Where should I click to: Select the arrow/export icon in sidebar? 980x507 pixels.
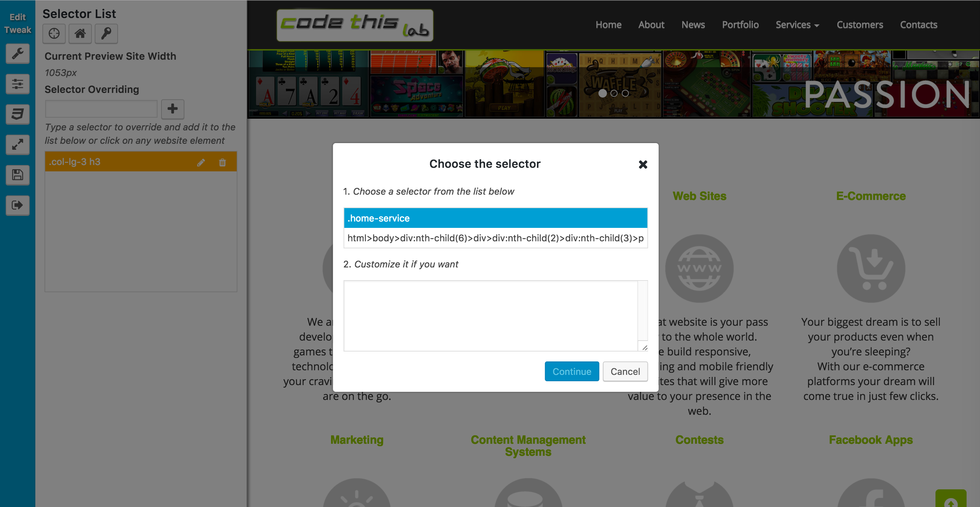17,206
